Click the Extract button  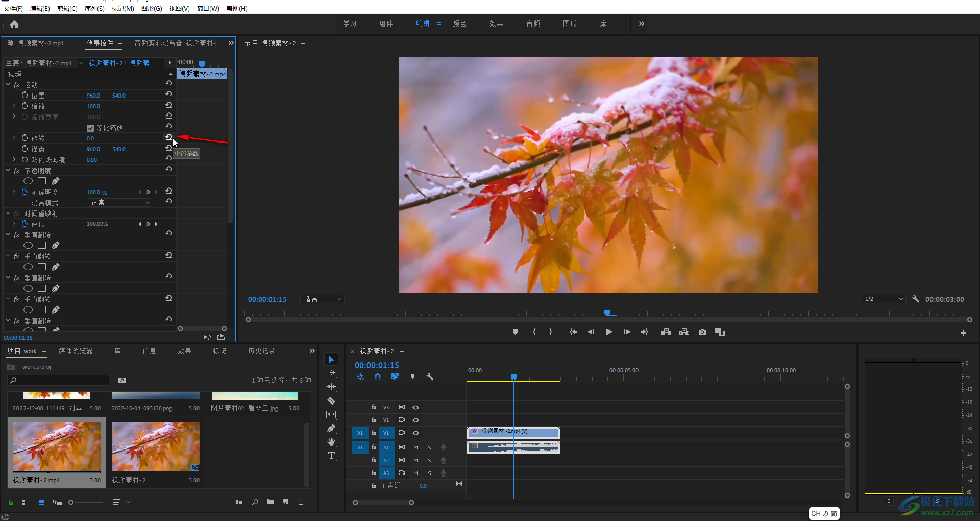684,332
